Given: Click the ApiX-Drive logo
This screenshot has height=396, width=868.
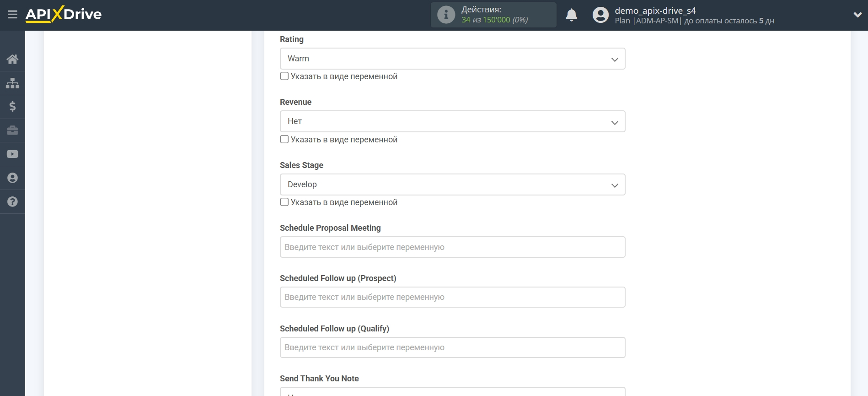Looking at the screenshot, I should coord(64,14).
